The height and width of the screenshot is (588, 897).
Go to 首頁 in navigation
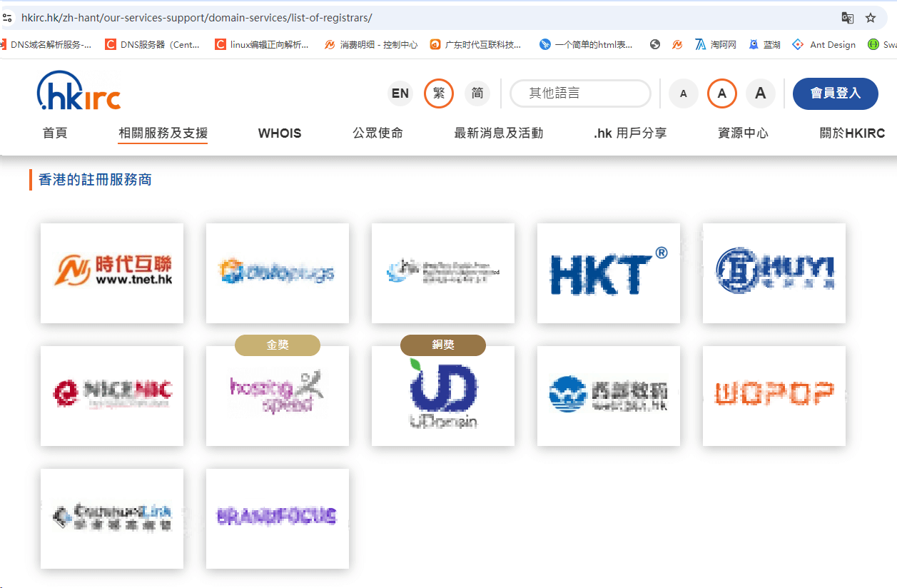click(x=55, y=133)
